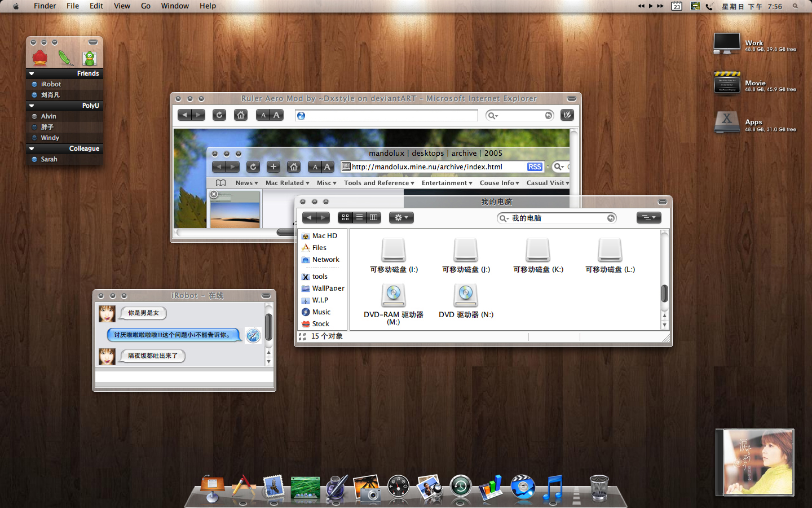812x508 pixels.
Task: Click iRobot chat scrollbar thumb
Action: [x=268, y=327]
